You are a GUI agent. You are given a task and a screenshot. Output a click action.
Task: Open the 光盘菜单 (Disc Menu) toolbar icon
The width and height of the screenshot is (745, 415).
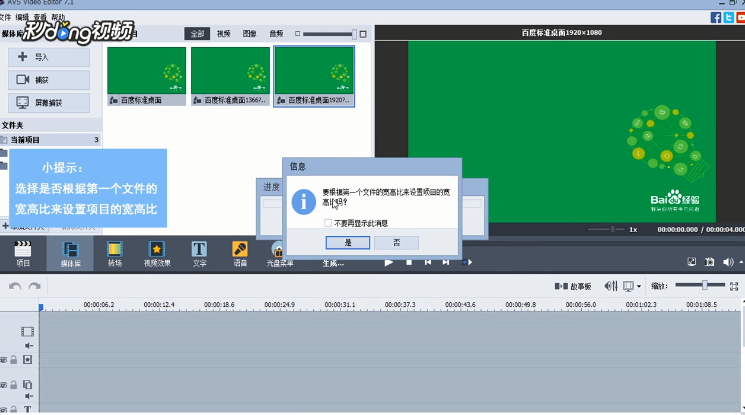coord(279,255)
